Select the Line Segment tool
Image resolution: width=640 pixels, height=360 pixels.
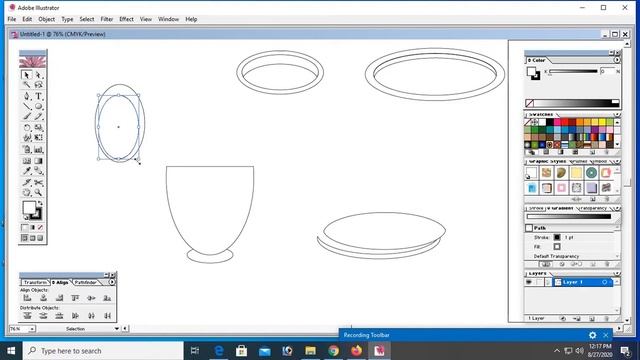tap(27, 107)
